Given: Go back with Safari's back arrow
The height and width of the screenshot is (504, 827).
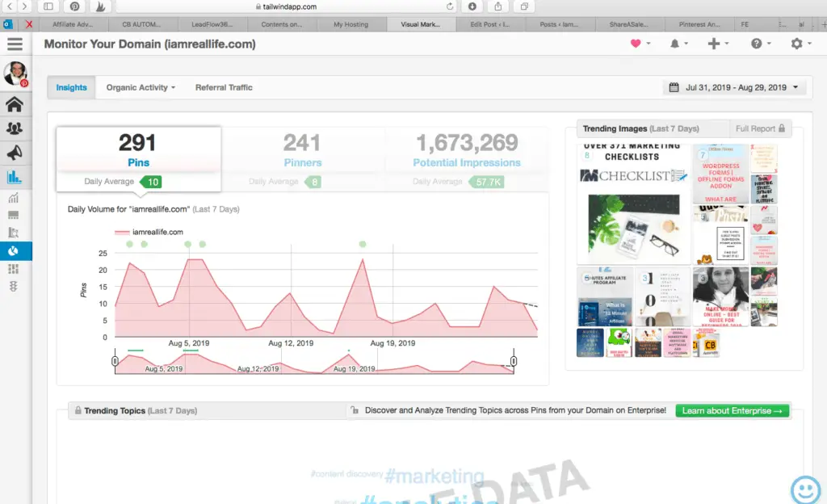Looking at the screenshot, I should 10,6.
